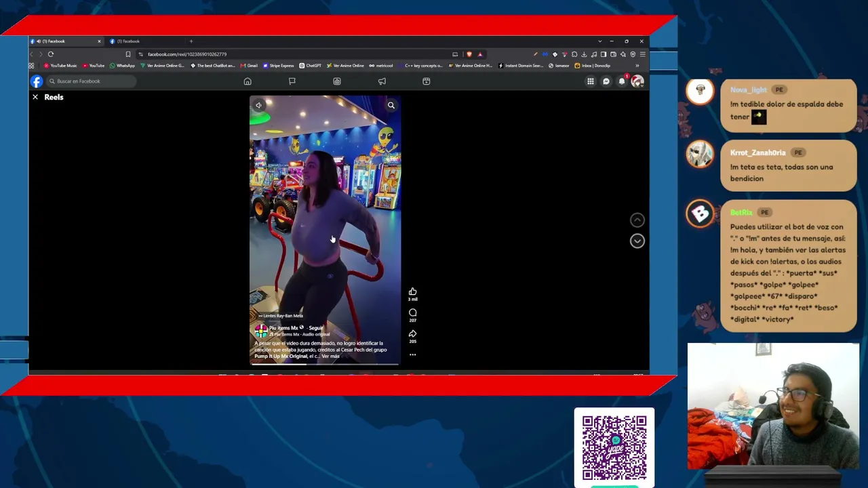Open the browser media control music icon
This screenshot has width=868, height=488.
(x=594, y=54)
